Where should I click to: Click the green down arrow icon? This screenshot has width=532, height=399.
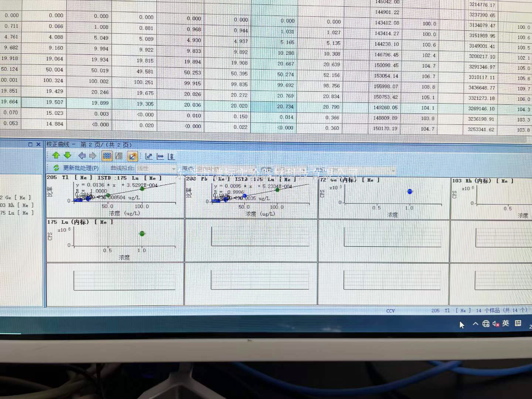pyautogui.click(x=68, y=156)
